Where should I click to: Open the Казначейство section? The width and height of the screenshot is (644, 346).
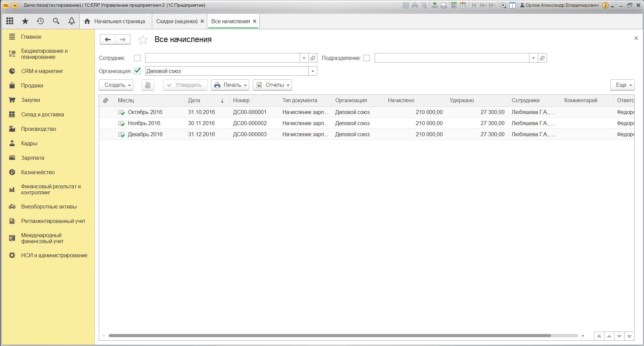(48, 172)
